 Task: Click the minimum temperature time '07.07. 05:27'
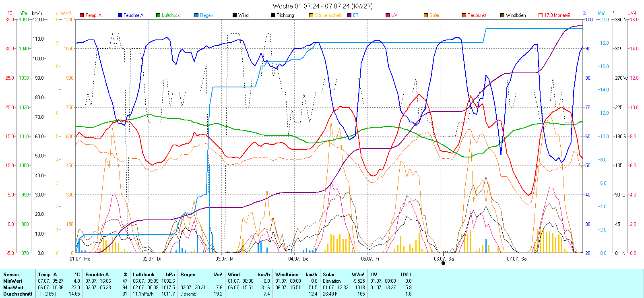pos(51,281)
